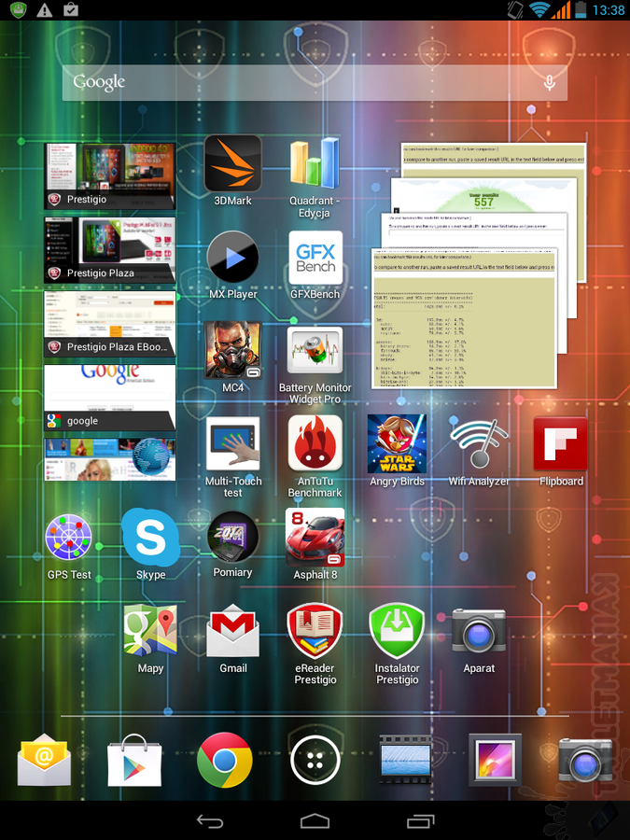Open Prestigio Plaza EBoo... bookmark
630x840 pixels.
tap(109, 324)
